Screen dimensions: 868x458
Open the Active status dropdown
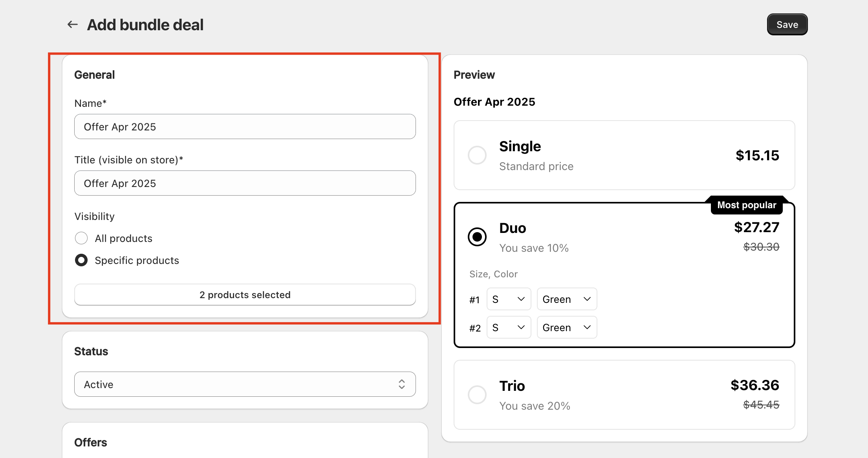click(245, 384)
